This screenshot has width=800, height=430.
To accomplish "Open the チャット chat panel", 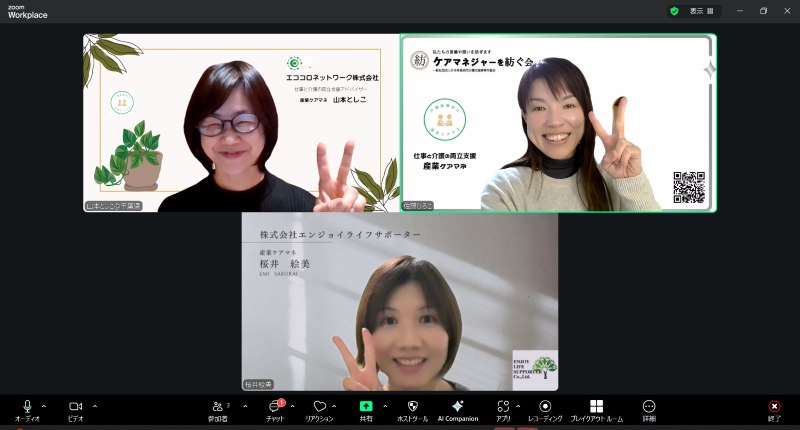I will tap(274, 409).
